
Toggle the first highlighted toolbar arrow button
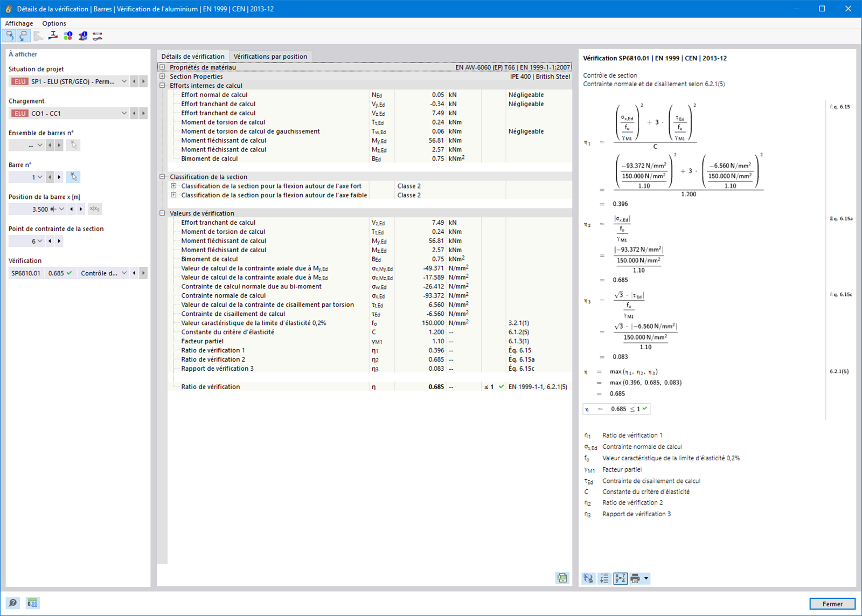(x=9, y=36)
